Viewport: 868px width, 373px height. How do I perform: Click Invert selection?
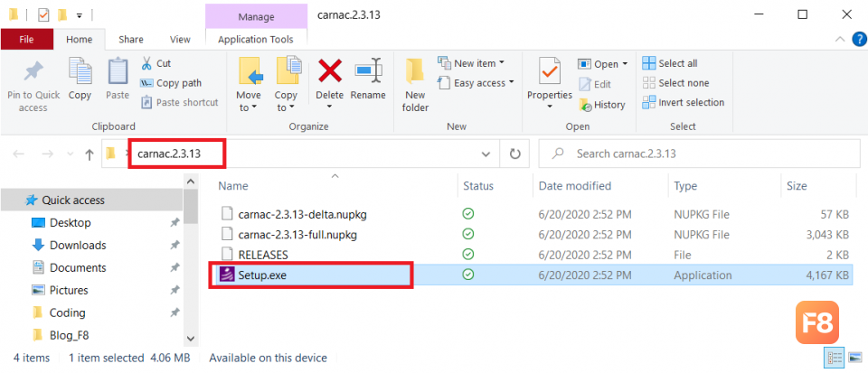(684, 102)
